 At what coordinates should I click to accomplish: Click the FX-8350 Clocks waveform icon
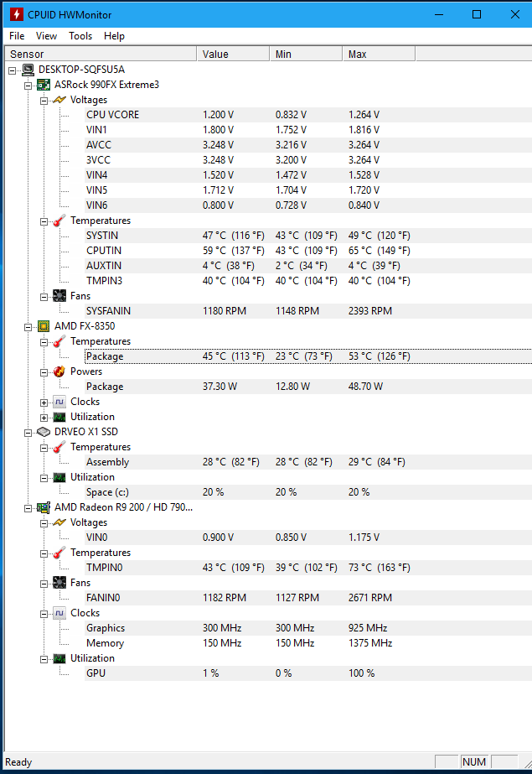tap(59, 402)
